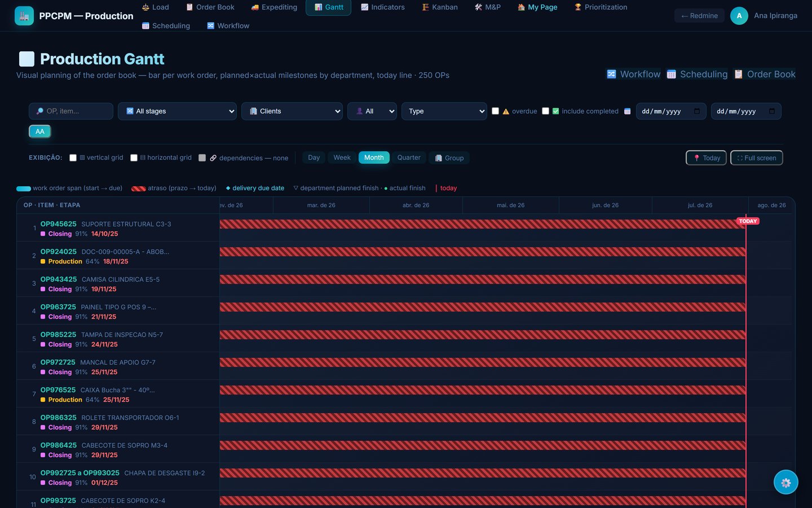The width and height of the screenshot is (812, 508).
Task: Click the M&P tools icon
Action: click(479, 7)
